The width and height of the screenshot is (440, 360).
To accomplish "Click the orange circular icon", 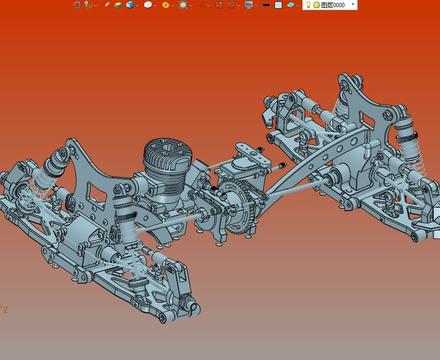I will click(165, 5).
